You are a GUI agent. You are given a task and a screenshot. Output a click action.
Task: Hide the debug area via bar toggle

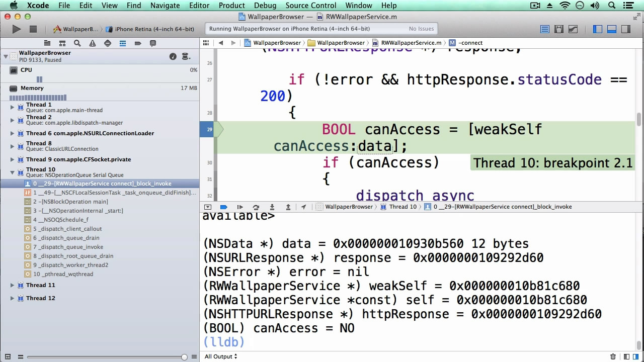[x=208, y=207]
